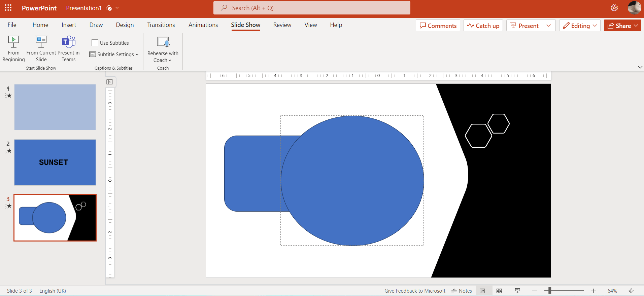Expand the presentation title dropdown chevron

coord(117,8)
